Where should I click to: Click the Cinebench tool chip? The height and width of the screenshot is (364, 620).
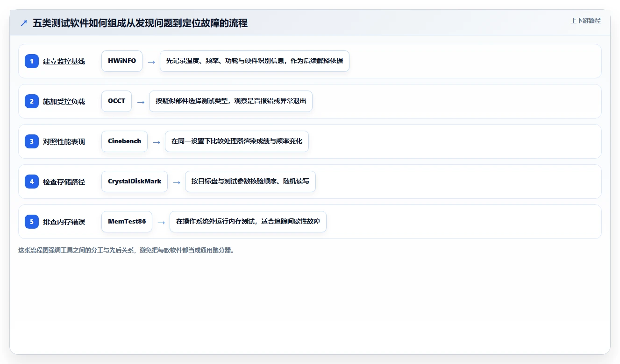pos(124,141)
